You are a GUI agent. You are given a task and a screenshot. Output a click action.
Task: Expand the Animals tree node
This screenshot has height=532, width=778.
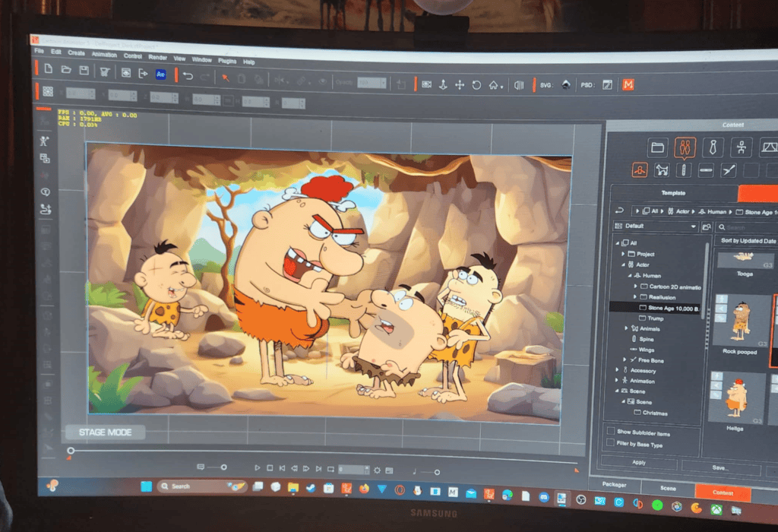coord(626,328)
